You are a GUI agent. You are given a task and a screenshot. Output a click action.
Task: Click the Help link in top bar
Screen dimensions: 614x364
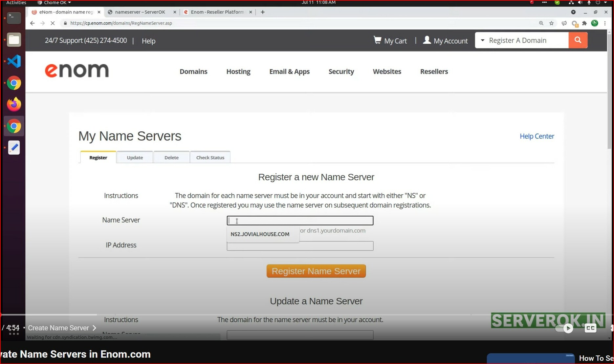(148, 41)
